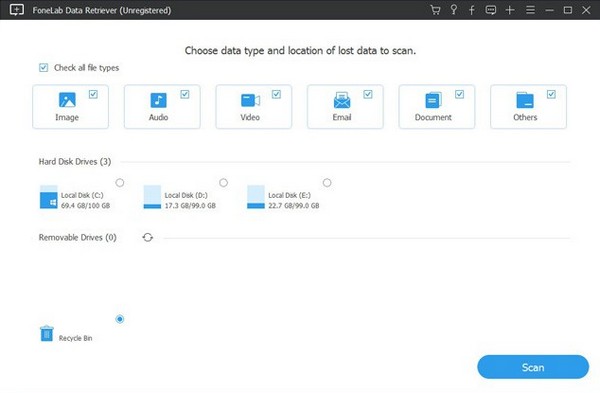The image size is (600, 393).
Task: Open the Facebook share icon
Action: [472, 10]
